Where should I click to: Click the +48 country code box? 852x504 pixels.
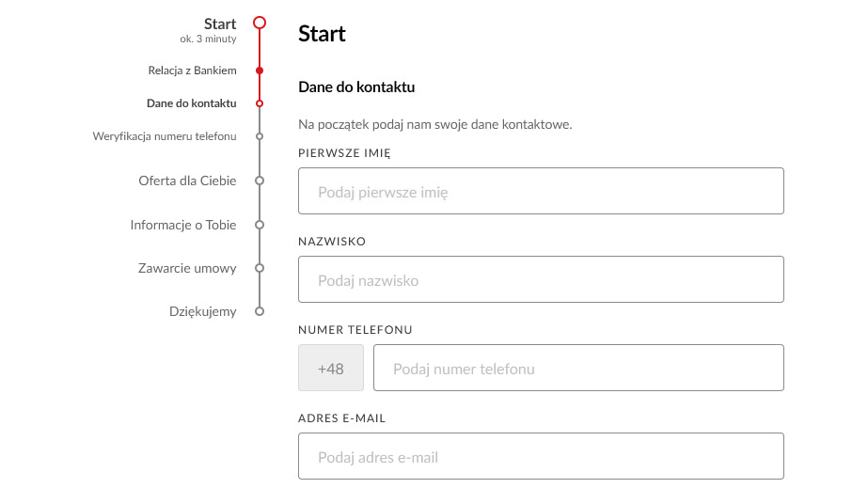(330, 368)
